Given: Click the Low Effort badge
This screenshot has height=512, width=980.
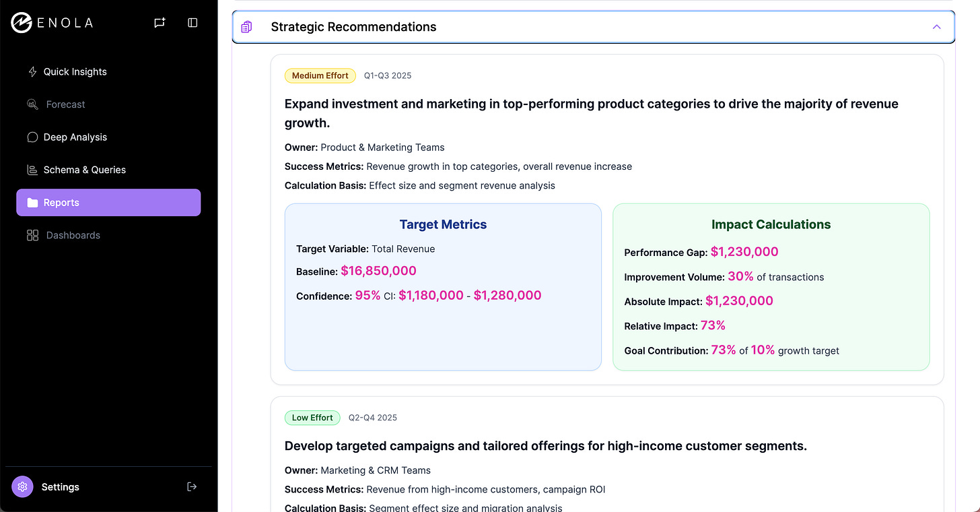Looking at the screenshot, I should tap(312, 418).
